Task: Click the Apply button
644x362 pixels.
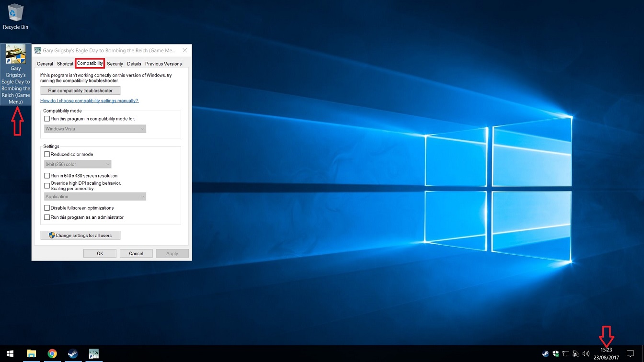Action: coord(172,253)
